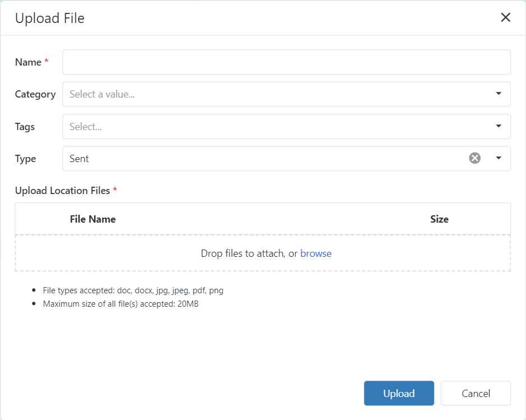The image size is (526, 420).
Task: Open the Tags select field
Action: pyautogui.click(x=287, y=127)
